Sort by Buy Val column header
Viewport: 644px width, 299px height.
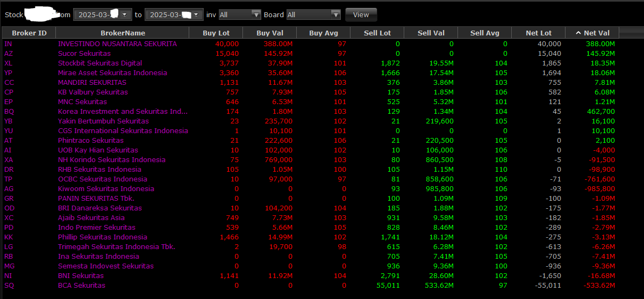coord(270,33)
